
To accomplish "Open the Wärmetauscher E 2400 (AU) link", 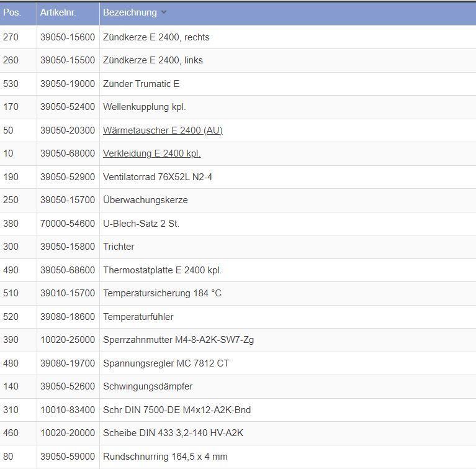I will pyautogui.click(x=163, y=130).
